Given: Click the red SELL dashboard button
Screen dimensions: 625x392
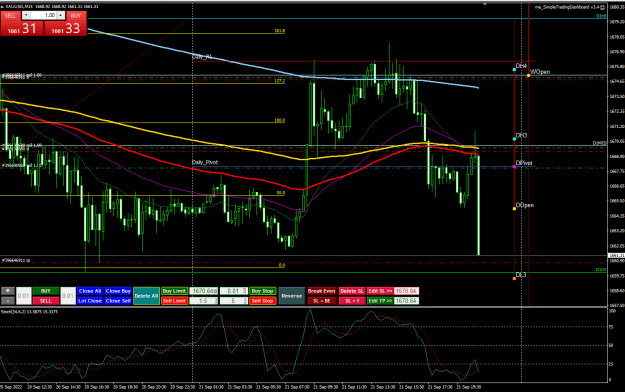Looking at the screenshot, I should tap(46, 301).
